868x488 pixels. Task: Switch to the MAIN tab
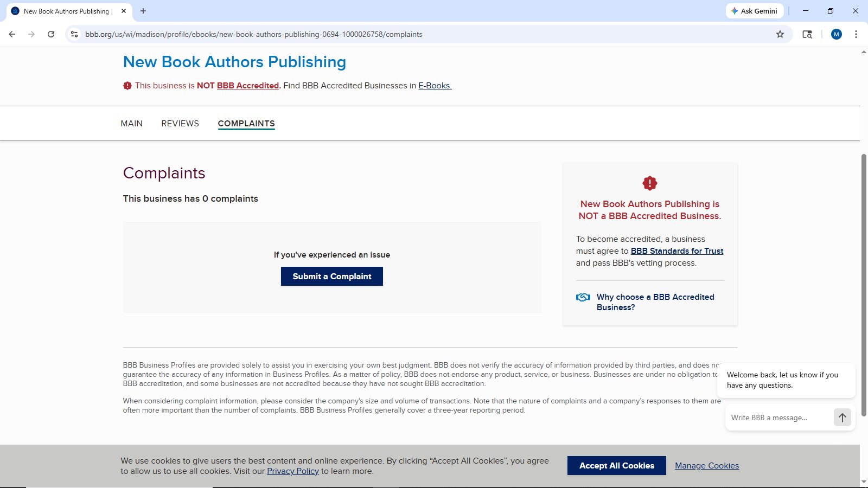click(x=132, y=124)
